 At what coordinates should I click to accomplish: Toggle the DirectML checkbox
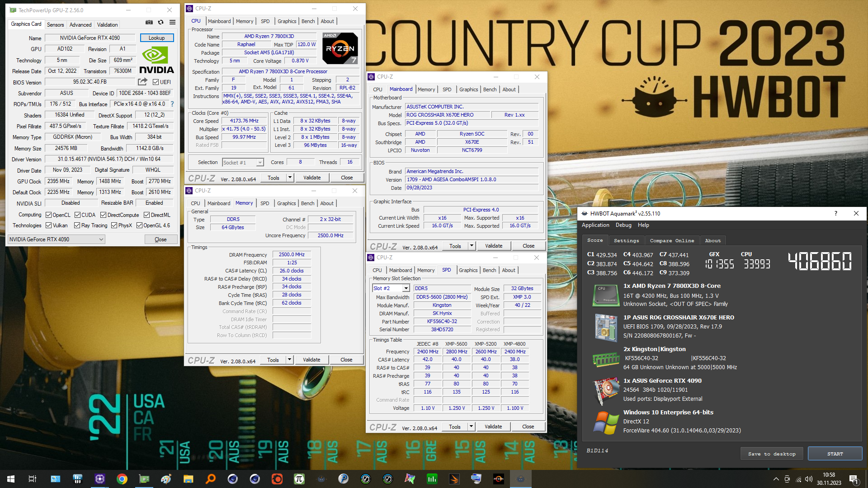tap(146, 215)
